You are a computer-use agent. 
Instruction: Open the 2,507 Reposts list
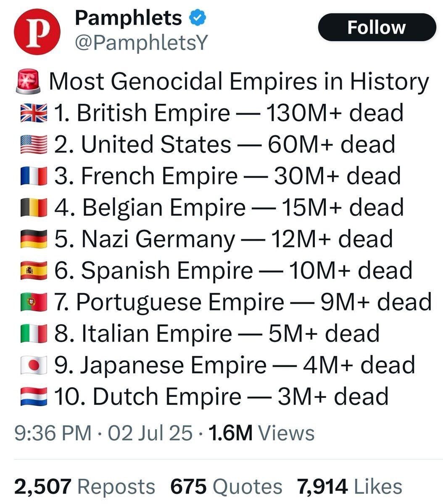84,487
